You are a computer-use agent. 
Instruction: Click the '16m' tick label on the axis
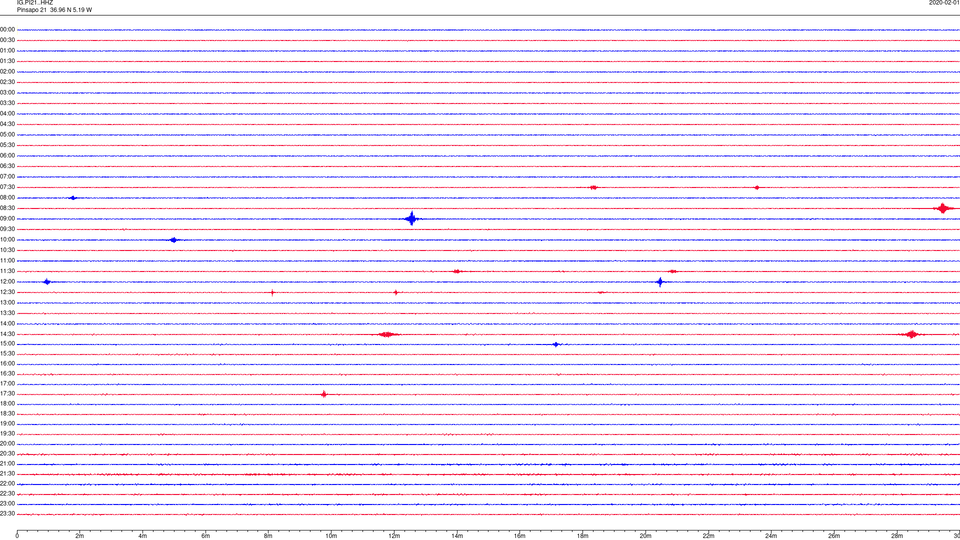[x=520, y=536]
